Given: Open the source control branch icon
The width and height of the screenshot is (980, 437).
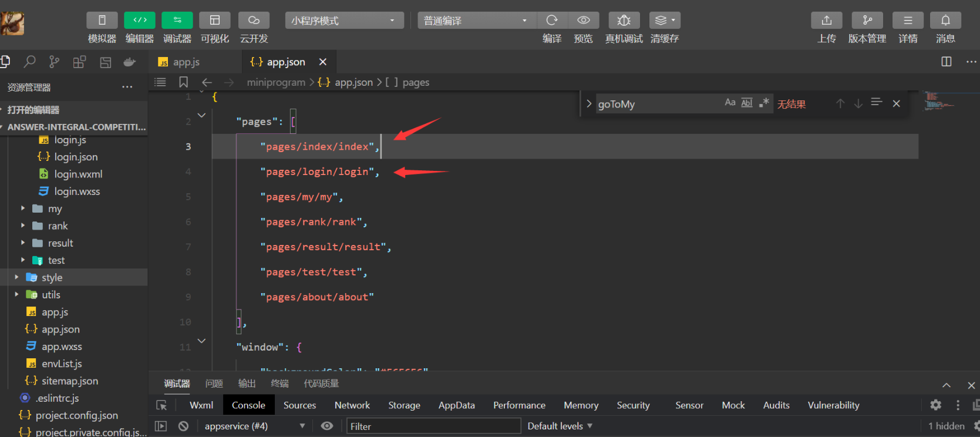Looking at the screenshot, I should coord(54,62).
